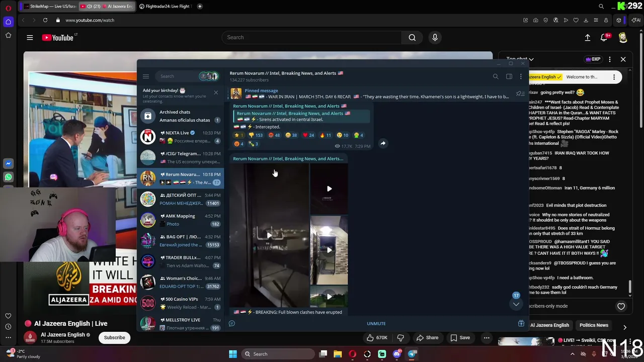Switch to the Flightradar24 browser tab
This screenshot has width=644, height=362.
[165, 6]
